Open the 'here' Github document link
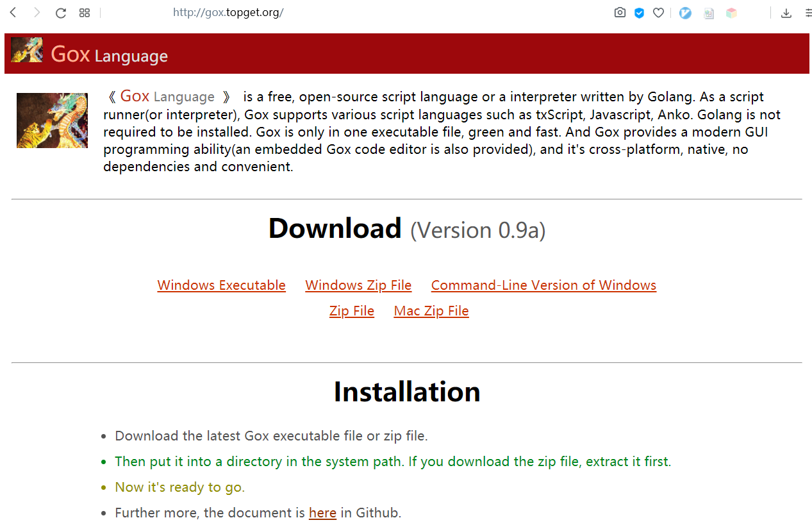This screenshot has height=527, width=812. [x=322, y=513]
